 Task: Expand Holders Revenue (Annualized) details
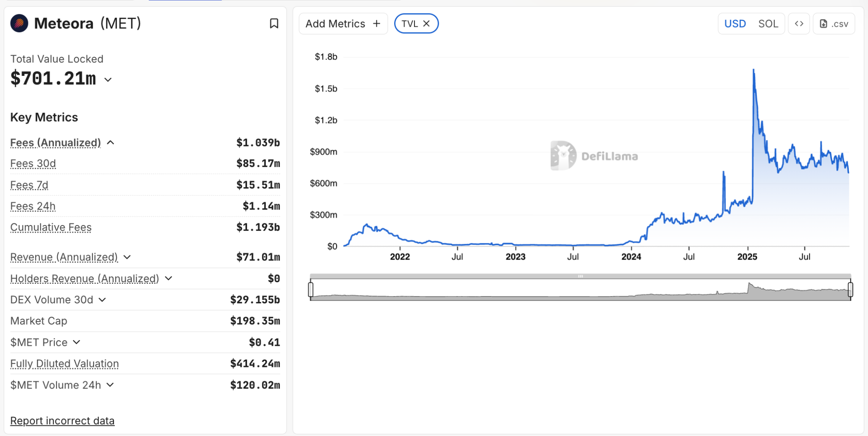(169, 278)
